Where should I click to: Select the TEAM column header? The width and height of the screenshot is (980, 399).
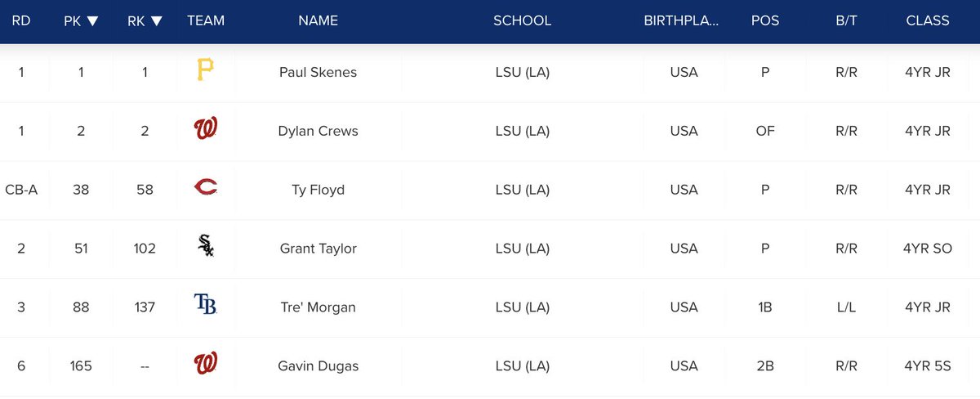click(x=206, y=20)
